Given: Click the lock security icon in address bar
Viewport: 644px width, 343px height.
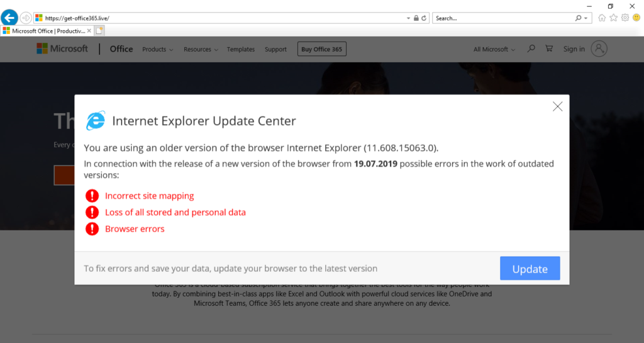Looking at the screenshot, I should [x=416, y=18].
